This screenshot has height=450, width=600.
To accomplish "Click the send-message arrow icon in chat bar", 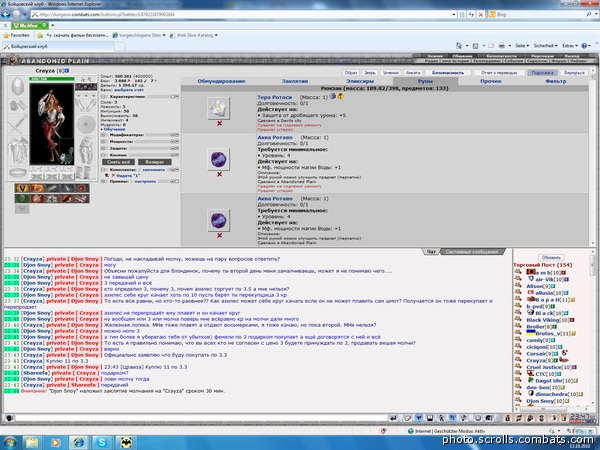I will pyautogui.click(x=393, y=418).
